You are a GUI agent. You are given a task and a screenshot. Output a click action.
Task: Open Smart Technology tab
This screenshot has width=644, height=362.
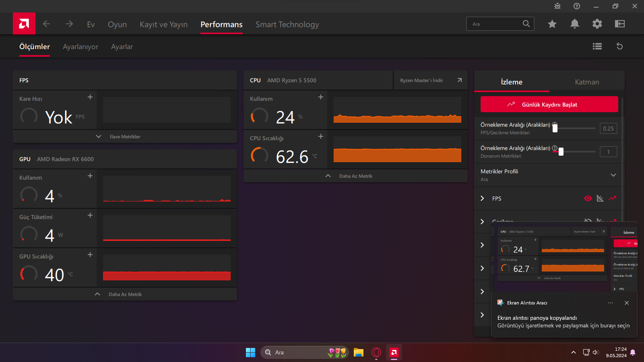(x=287, y=25)
